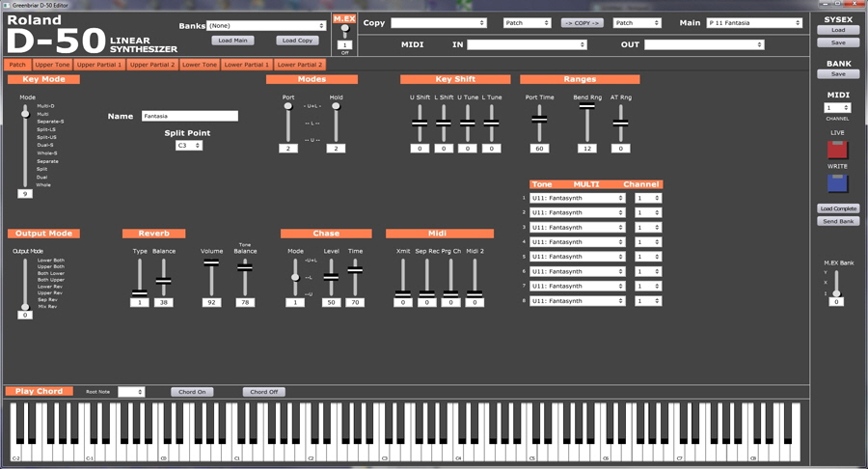Click the Tone Balance slider handle
This screenshot has height=469, width=868.
pos(245,267)
